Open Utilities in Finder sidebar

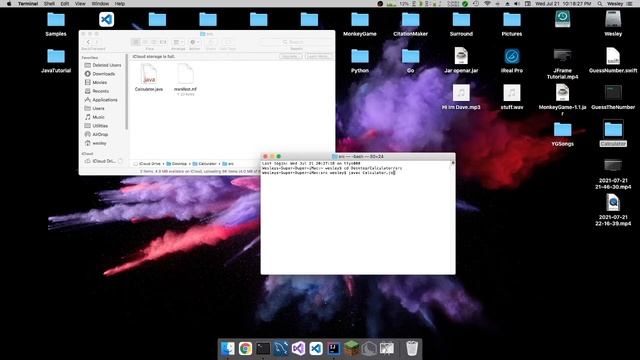(96, 126)
